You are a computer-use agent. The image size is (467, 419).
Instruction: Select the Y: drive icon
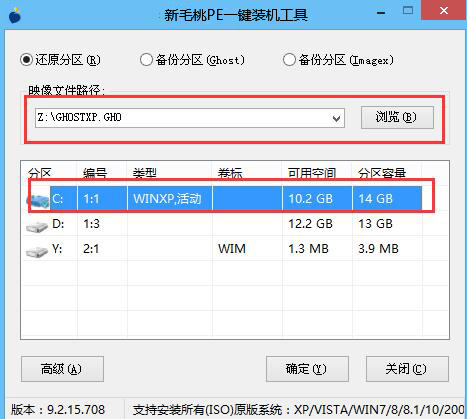(37, 251)
